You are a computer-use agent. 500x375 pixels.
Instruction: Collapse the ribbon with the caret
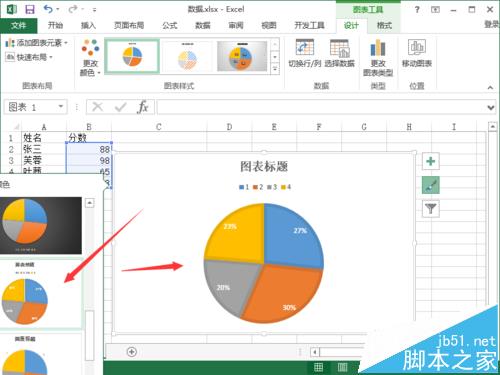[x=490, y=88]
